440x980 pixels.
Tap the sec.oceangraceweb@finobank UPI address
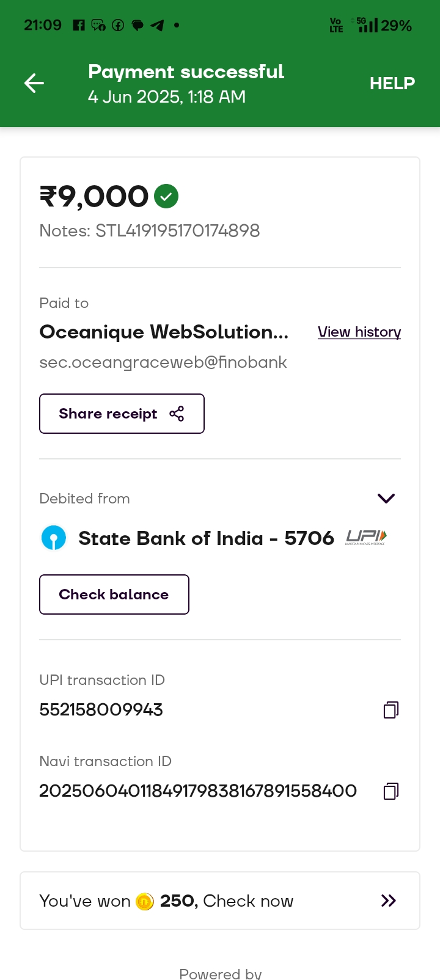point(163,362)
